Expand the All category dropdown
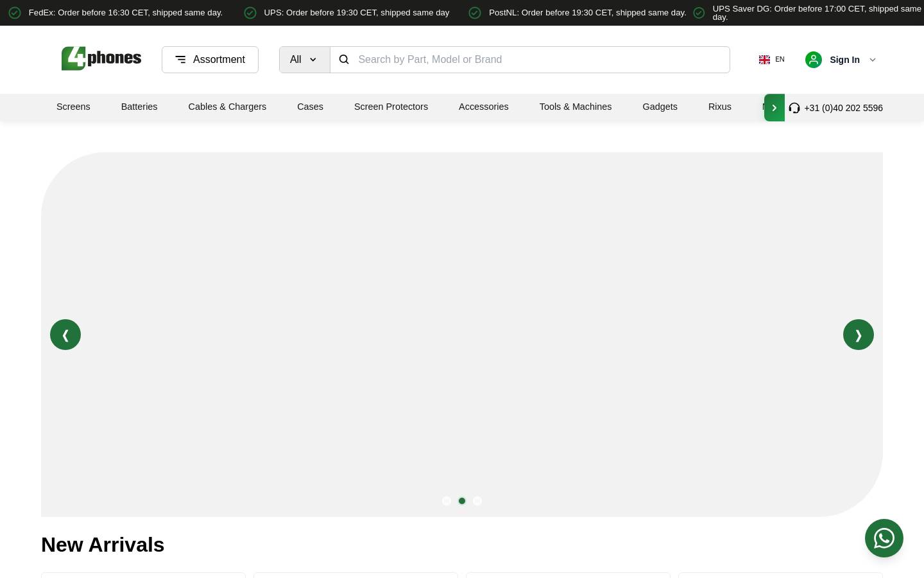The height and width of the screenshot is (578, 924). click(304, 60)
